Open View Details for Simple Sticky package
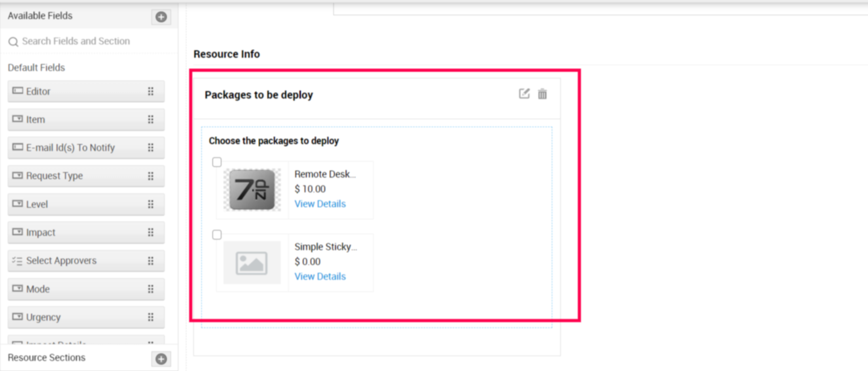 [x=320, y=277]
